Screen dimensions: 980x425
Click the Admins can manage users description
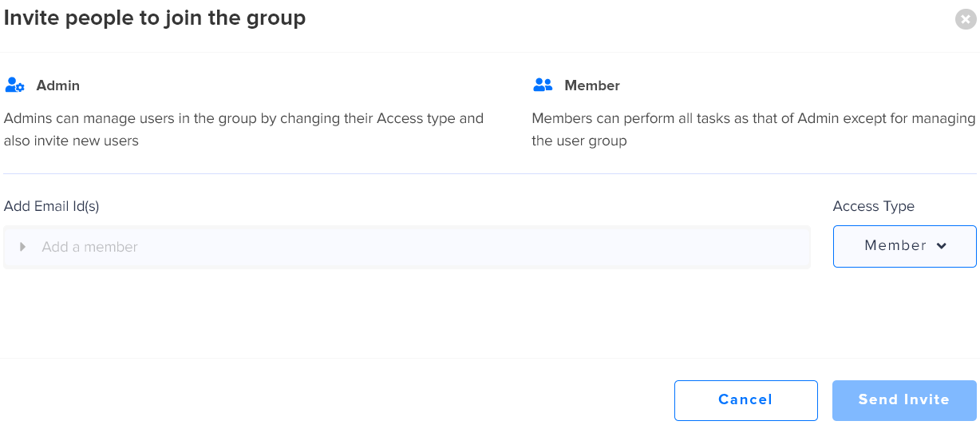click(244, 129)
